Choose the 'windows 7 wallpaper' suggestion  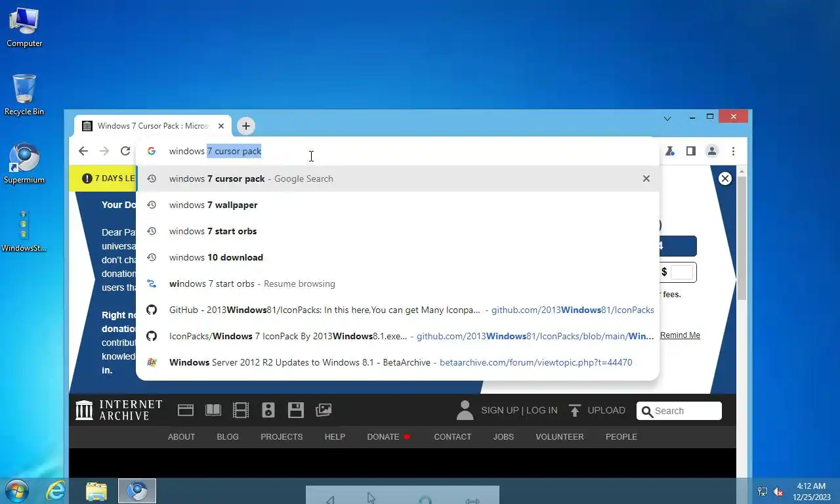pos(398,205)
